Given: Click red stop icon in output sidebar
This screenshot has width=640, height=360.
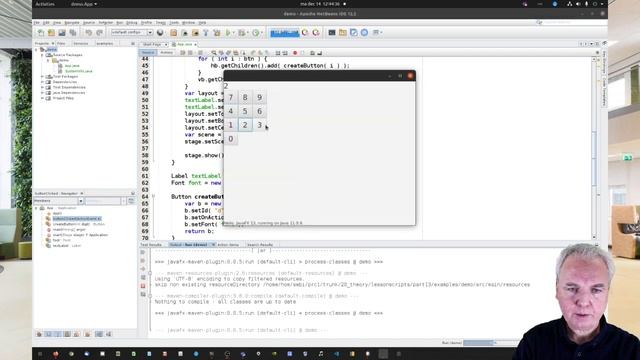Looking at the screenshot, I should coord(143,286).
